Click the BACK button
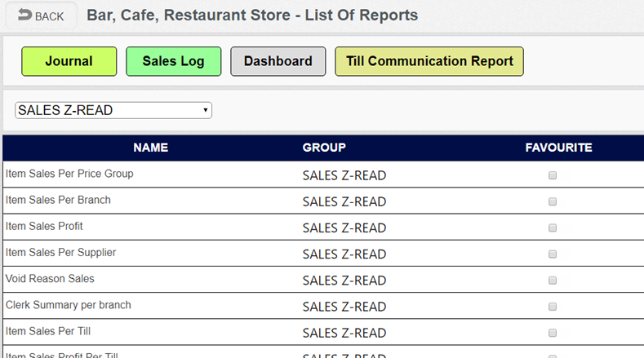Screen dimensions: 644x358 (x=41, y=16)
